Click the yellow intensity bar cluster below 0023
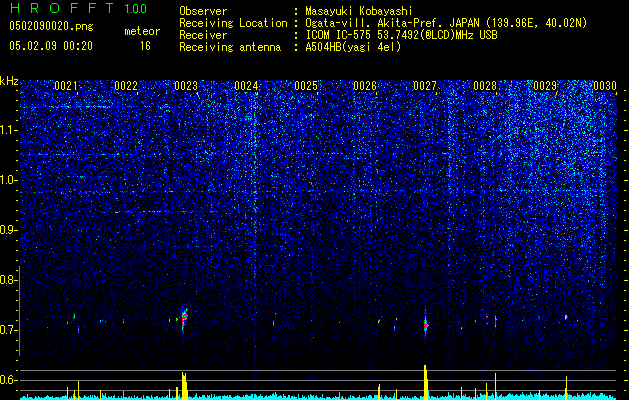The width and height of the screenshot is (629, 400). pyautogui.click(x=184, y=386)
